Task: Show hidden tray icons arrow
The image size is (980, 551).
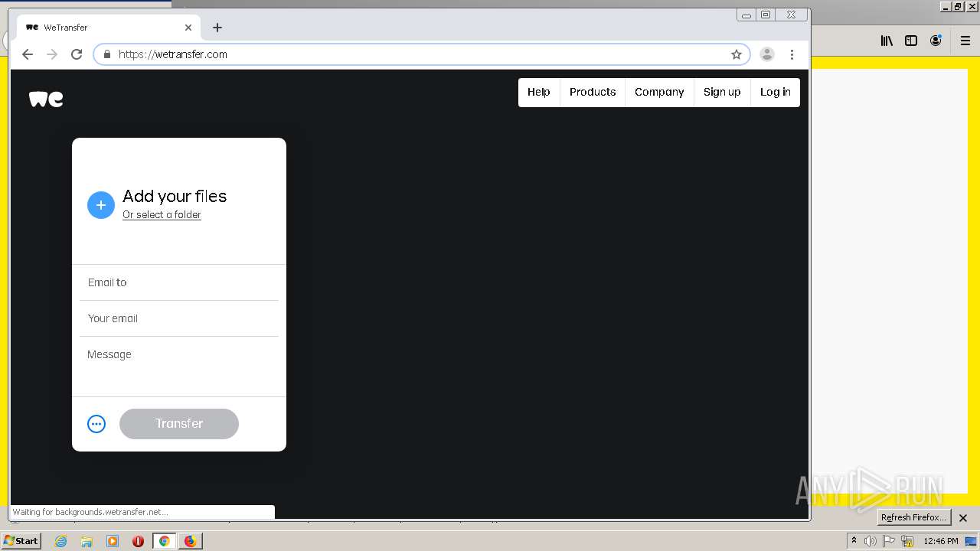Action: 854,540
